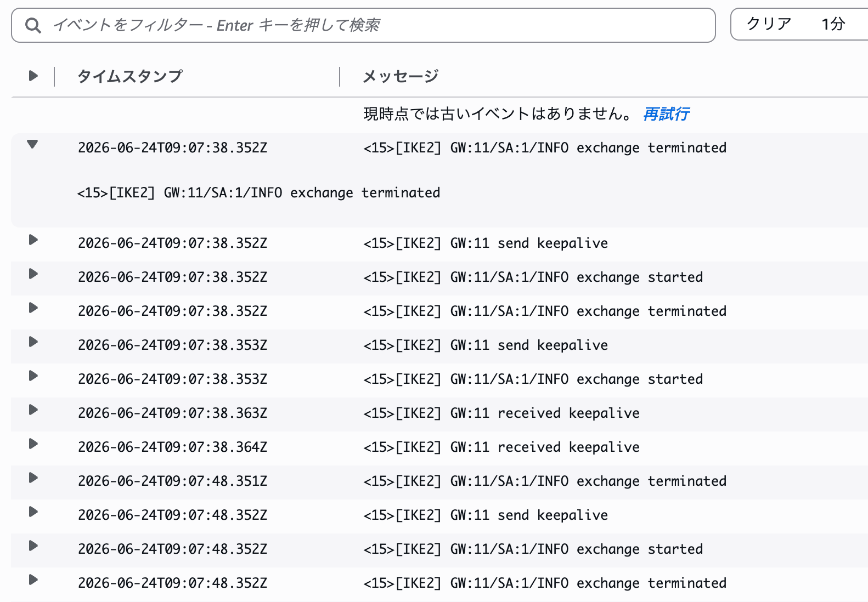Click the タイムスタンプ column header

[x=129, y=76]
